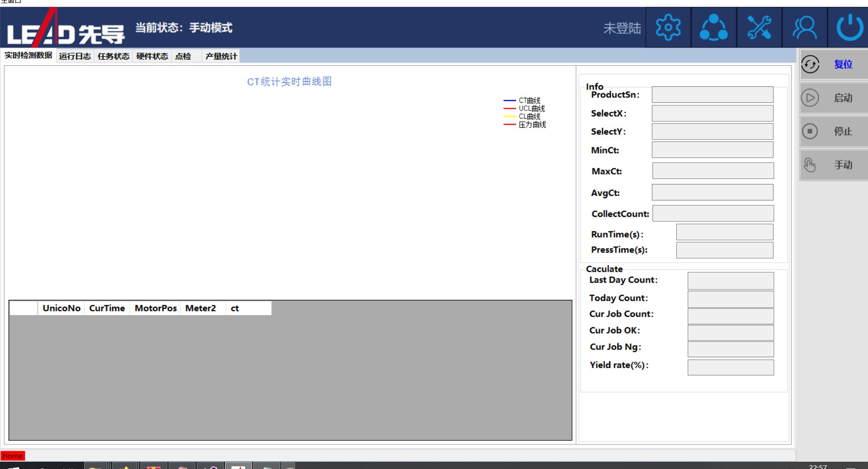Click the ProductSn input field
Image resolution: width=868 pixels, height=469 pixels.
click(712, 95)
